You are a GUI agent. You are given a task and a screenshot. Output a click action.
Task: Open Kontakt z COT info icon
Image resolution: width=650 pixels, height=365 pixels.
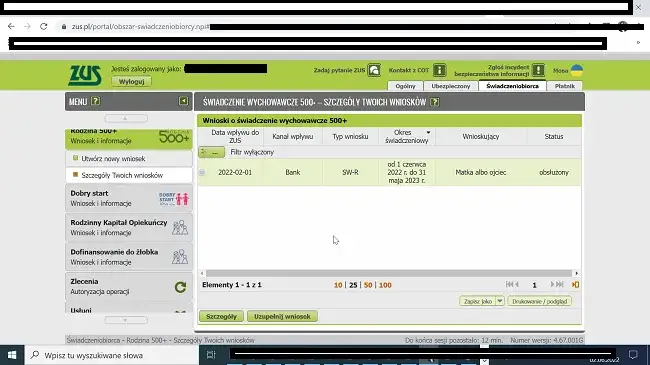439,70
